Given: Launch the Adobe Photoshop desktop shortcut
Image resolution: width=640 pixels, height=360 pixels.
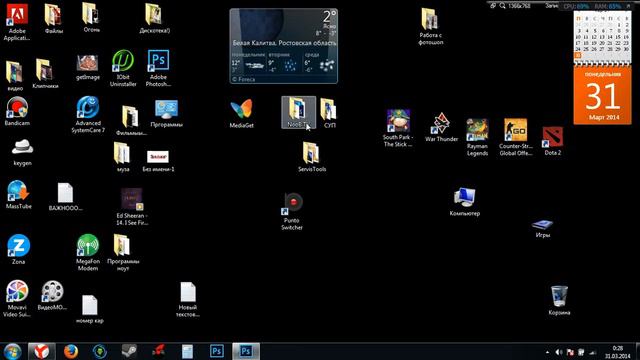Looking at the screenshot, I should [x=158, y=69].
